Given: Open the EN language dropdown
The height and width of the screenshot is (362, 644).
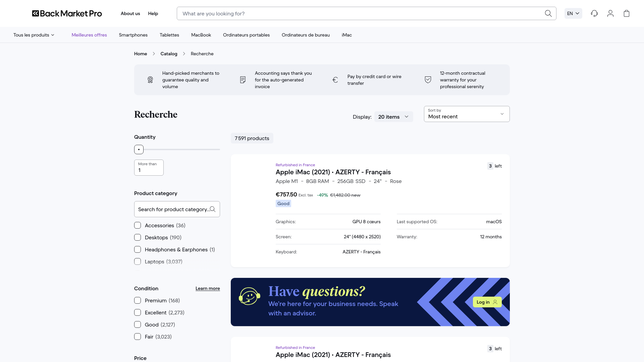Looking at the screenshot, I should click(x=573, y=13).
